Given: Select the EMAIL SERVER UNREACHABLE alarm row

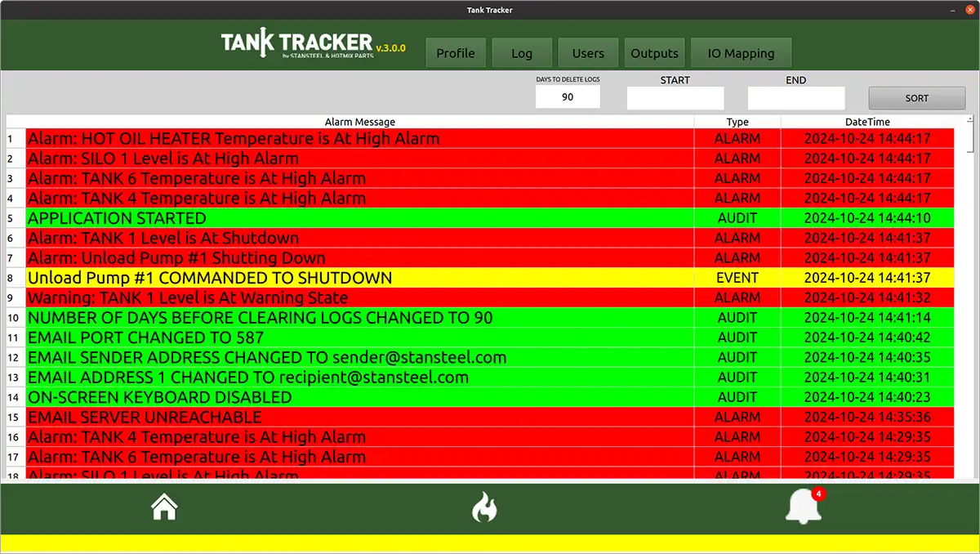Looking at the screenshot, I should tap(490, 418).
